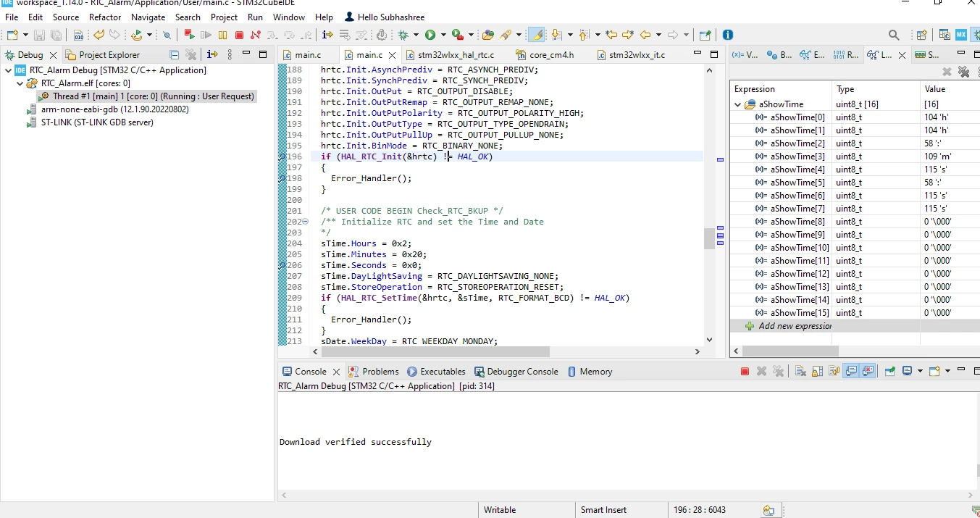
Task: Click the blue Information Center icon
Action: pos(728,35)
